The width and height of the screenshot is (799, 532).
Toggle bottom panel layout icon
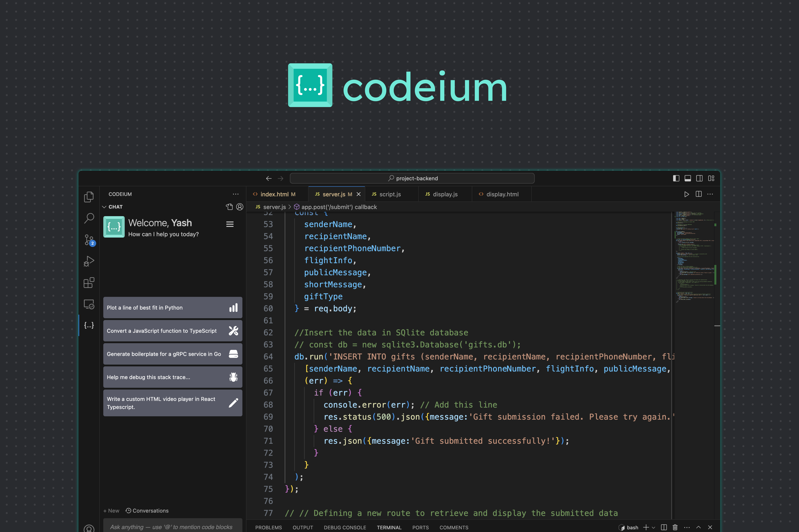click(x=688, y=178)
